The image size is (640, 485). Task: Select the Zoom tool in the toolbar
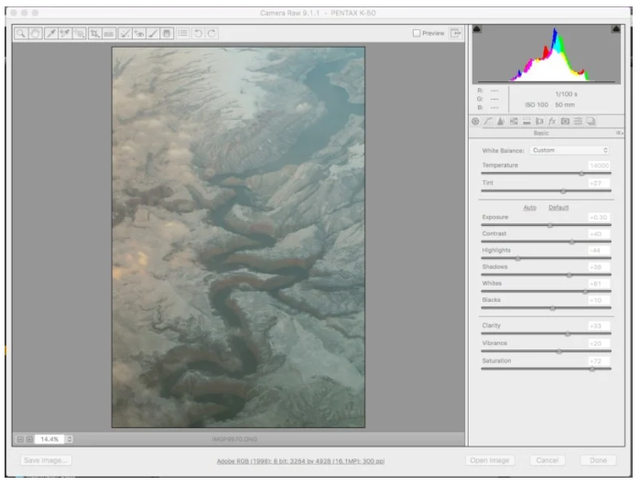20,33
